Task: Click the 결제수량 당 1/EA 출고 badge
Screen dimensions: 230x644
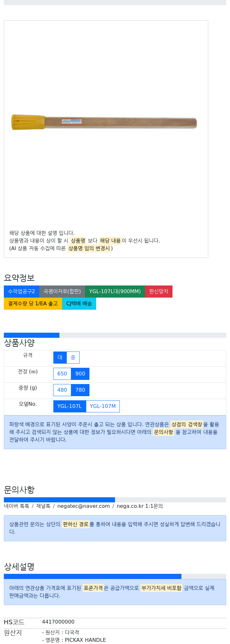Action: point(33,304)
